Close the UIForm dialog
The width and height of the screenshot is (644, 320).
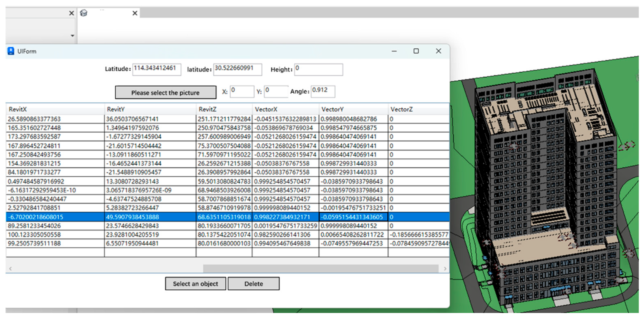click(x=438, y=51)
